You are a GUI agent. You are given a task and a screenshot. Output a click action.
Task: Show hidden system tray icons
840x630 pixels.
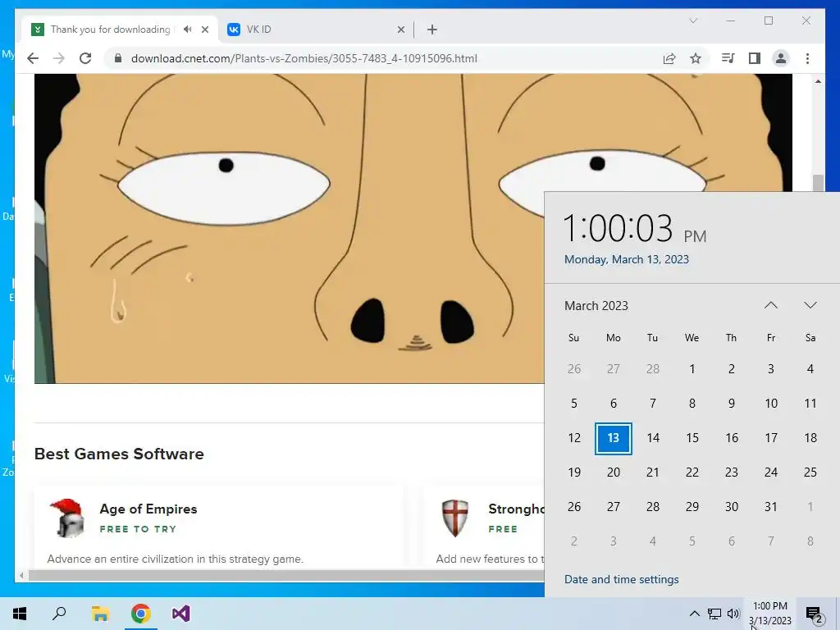coord(694,614)
